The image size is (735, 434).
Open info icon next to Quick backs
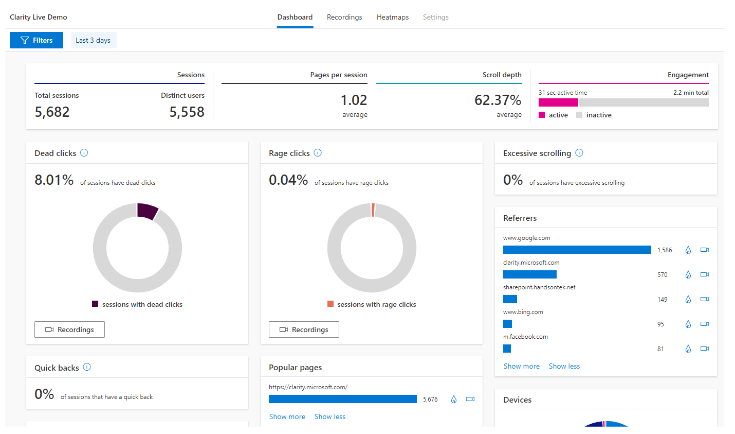coord(87,367)
